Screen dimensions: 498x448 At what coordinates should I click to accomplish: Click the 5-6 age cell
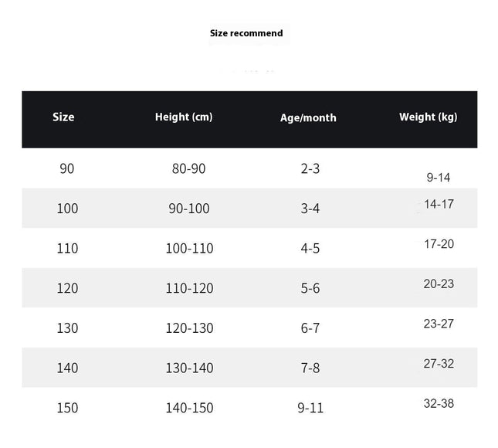click(310, 288)
